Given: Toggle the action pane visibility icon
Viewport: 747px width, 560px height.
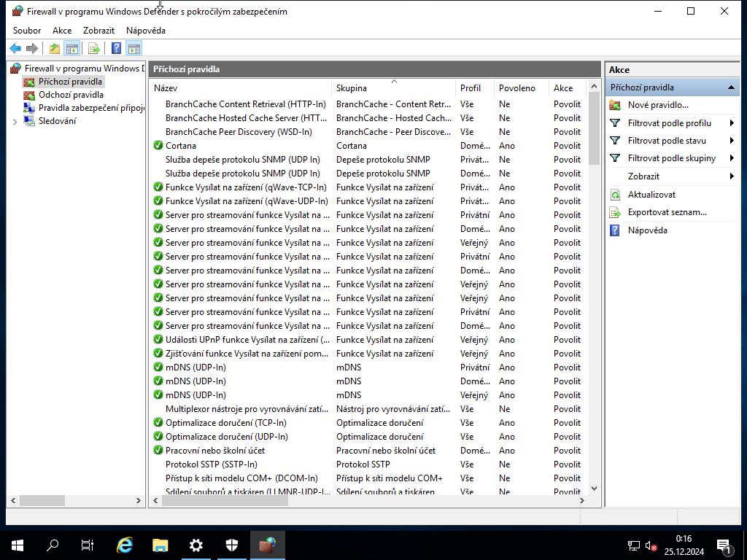Looking at the screenshot, I should [134, 48].
